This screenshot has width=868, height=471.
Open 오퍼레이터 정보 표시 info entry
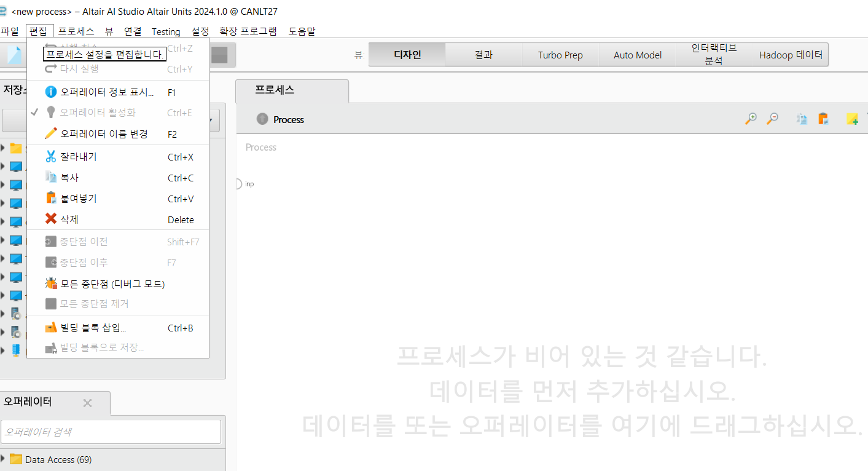pyautogui.click(x=107, y=92)
